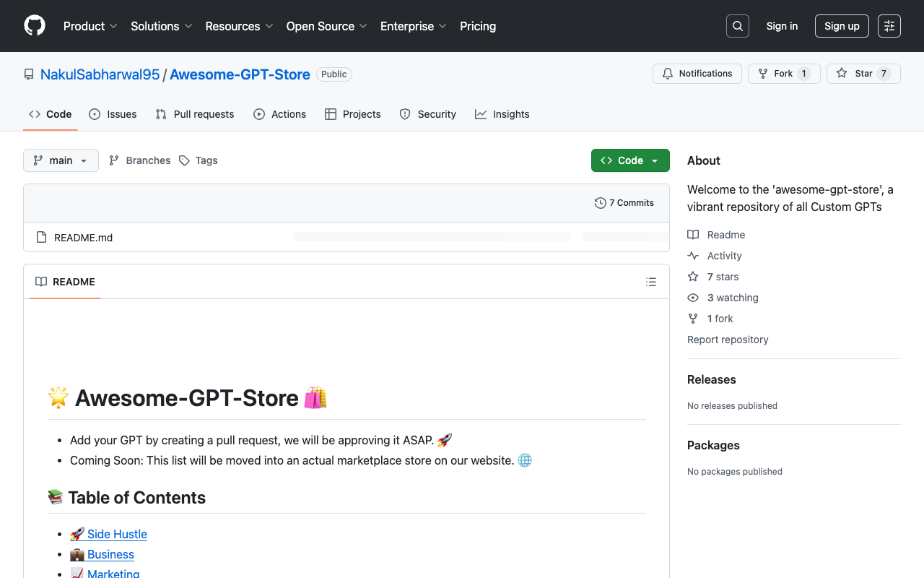Click the fork icon beside 1 fork
Image resolution: width=924 pixels, height=578 pixels.
[x=693, y=319]
